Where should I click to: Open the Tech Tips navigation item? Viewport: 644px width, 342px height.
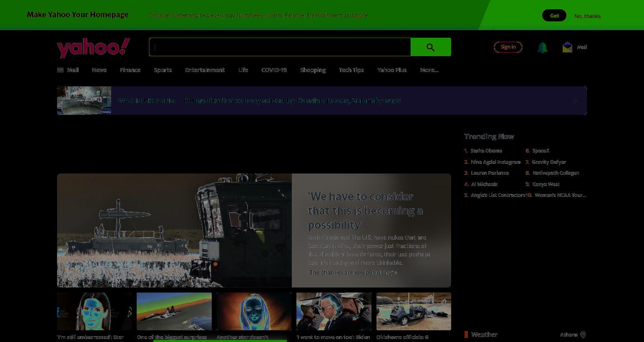[351, 70]
